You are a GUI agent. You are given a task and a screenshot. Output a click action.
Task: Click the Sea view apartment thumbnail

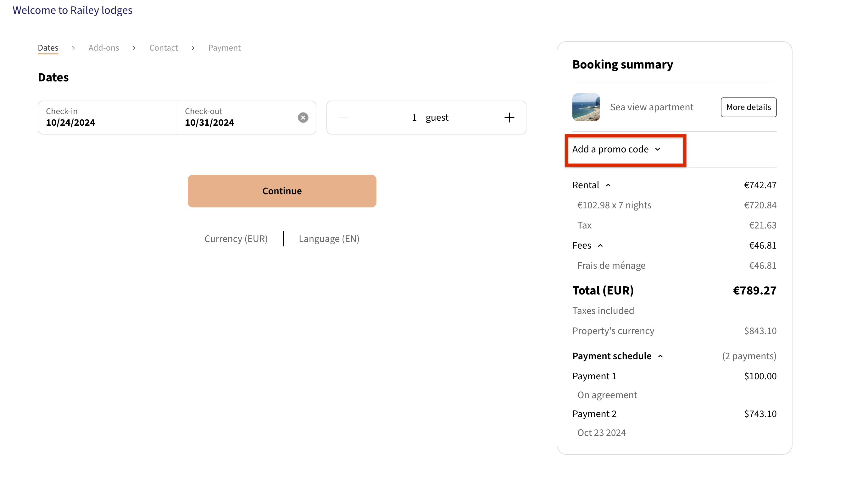coord(586,107)
